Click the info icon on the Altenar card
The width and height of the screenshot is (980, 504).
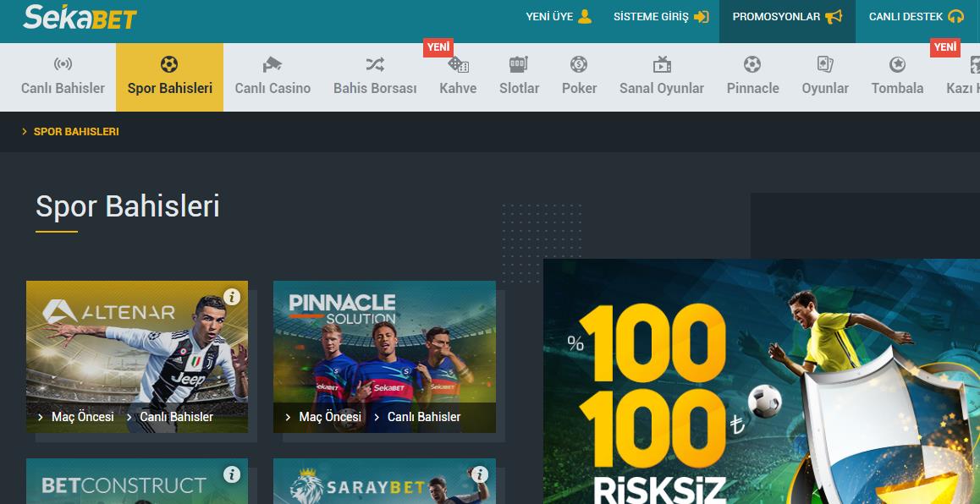coord(232,297)
